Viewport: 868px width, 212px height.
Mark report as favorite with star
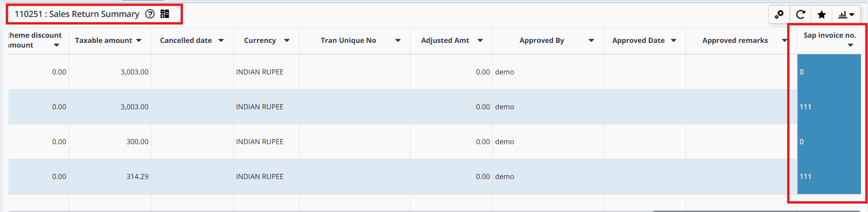pyautogui.click(x=821, y=15)
